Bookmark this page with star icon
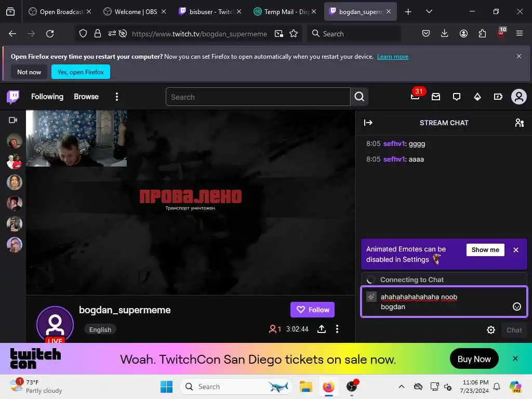532x399 pixels. point(294,34)
